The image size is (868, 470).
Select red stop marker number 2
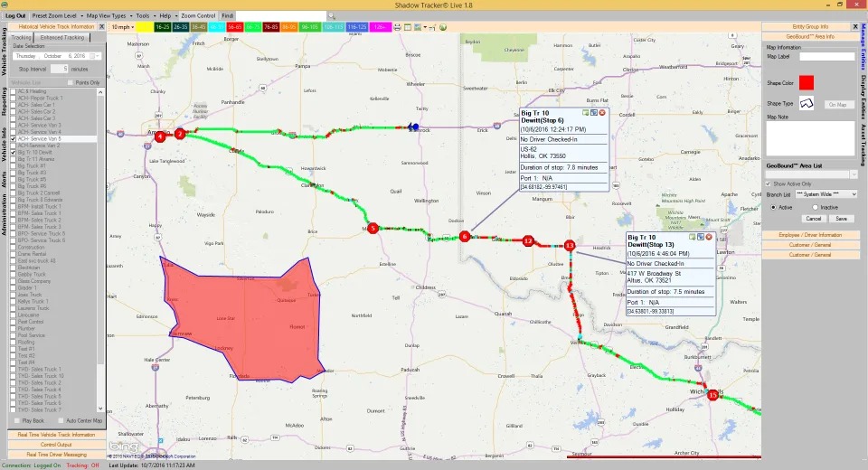point(179,134)
